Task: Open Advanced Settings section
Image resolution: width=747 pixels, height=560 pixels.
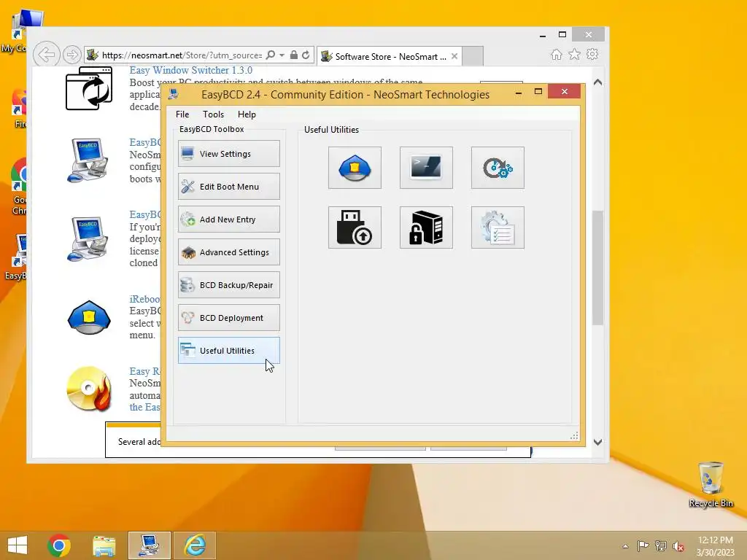Action: pos(228,252)
